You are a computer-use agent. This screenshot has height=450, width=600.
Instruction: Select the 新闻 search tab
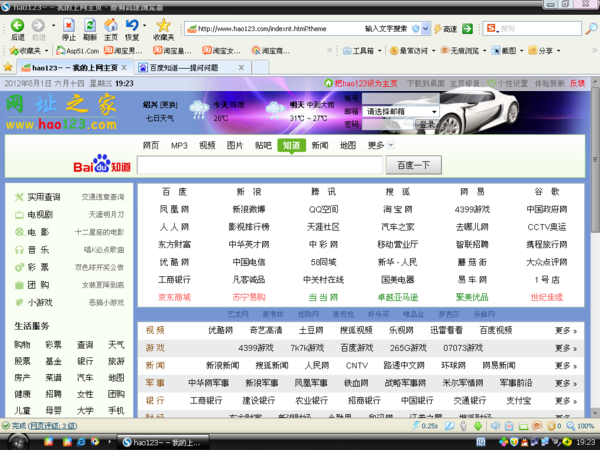pyautogui.click(x=320, y=145)
